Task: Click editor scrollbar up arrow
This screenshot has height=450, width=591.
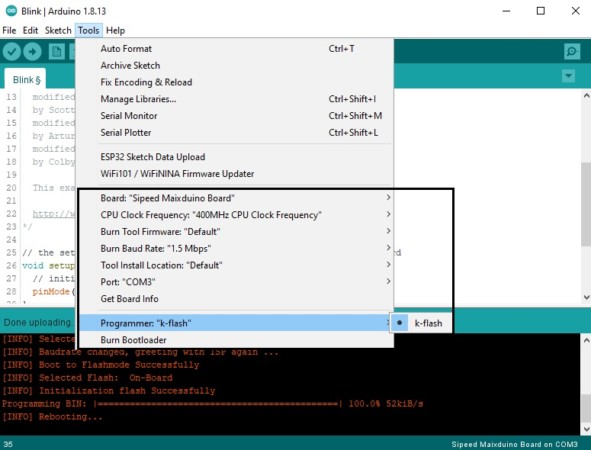Action: [586, 96]
